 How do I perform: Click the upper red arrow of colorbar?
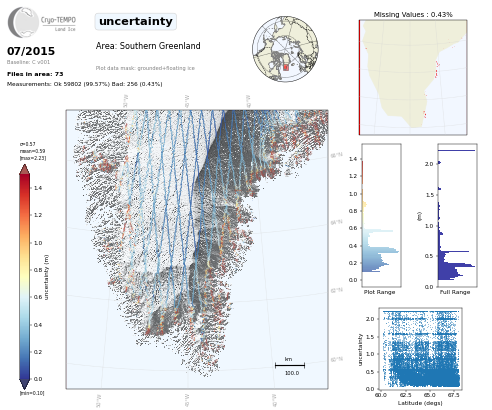pyautogui.click(x=25, y=169)
